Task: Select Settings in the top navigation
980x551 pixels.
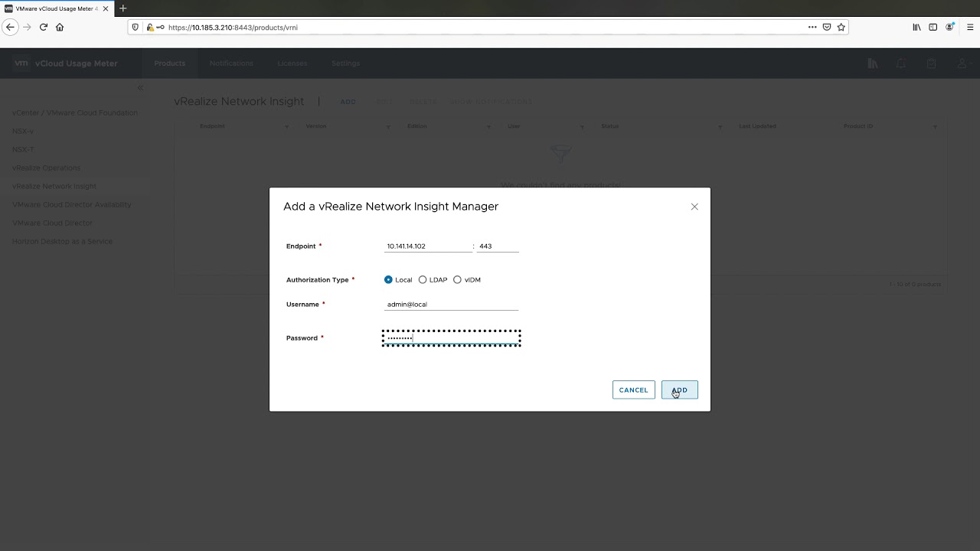Action: 345,64
